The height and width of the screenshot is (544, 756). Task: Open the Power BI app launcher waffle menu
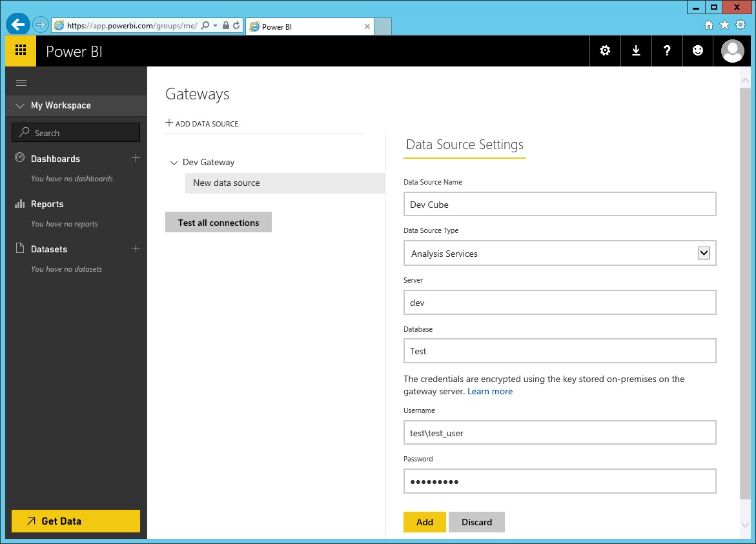pos(20,50)
